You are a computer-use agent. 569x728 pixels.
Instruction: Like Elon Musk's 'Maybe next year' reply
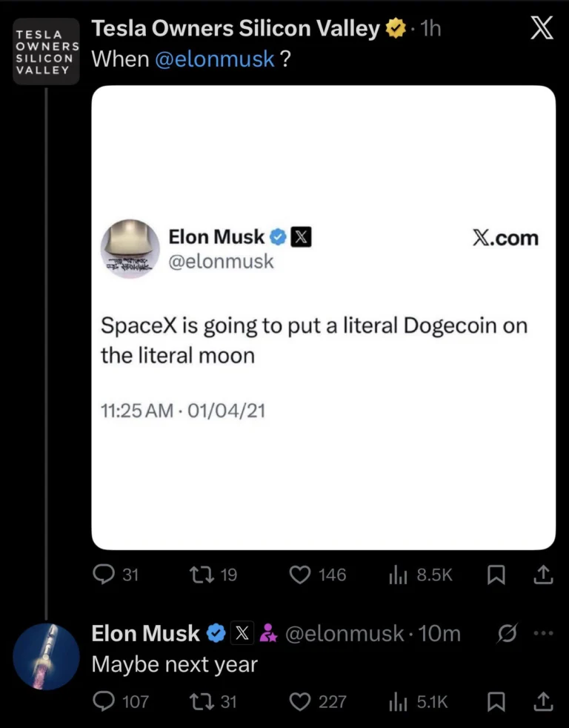click(300, 701)
